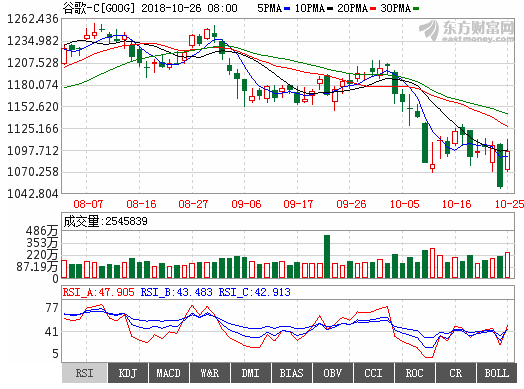
Task: Click the 1180.074 price axis label
Action: point(33,85)
